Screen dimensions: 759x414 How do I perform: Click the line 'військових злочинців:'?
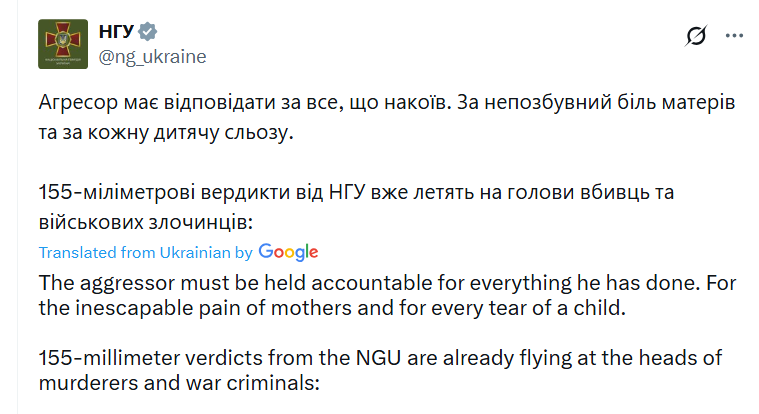click(x=146, y=222)
